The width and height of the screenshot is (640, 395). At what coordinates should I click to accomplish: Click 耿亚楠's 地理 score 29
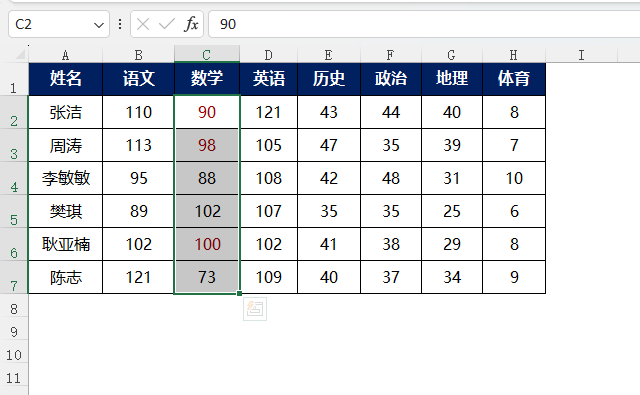point(452,244)
